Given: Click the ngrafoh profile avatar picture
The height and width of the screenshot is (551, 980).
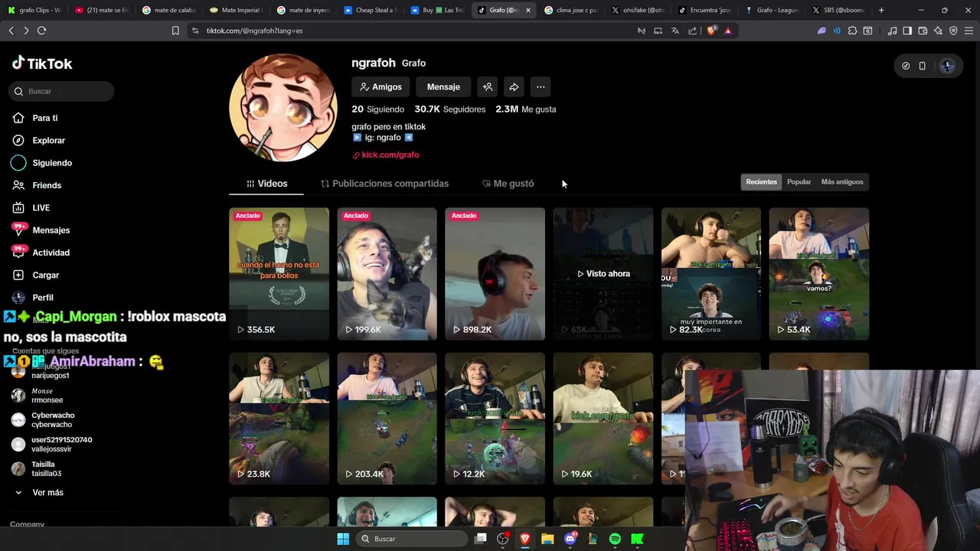Looking at the screenshot, I should pyautogui.click(x=283, y=108).
